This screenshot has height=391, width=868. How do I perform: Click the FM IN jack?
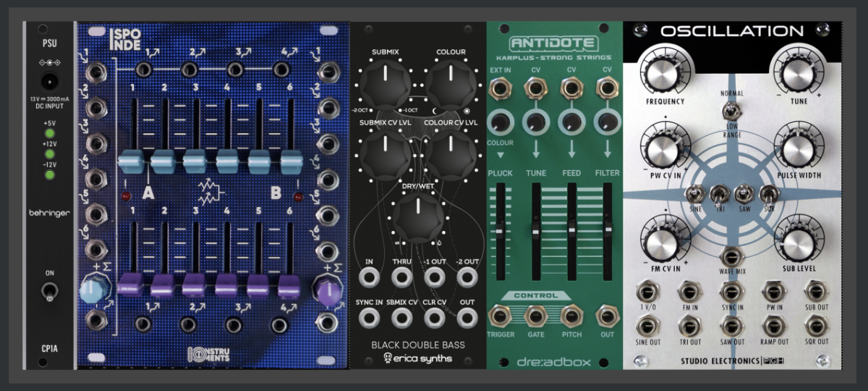[x=687, y=293]
